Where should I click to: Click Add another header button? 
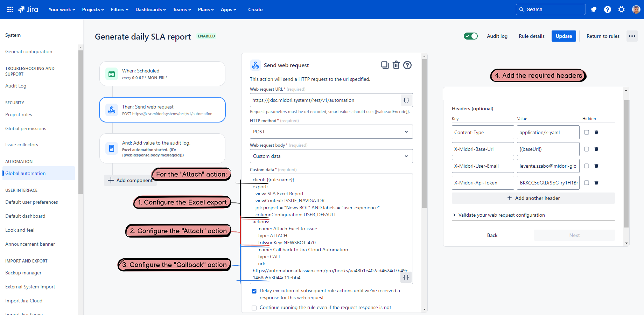pyautogui.click(x=533, y=198)
